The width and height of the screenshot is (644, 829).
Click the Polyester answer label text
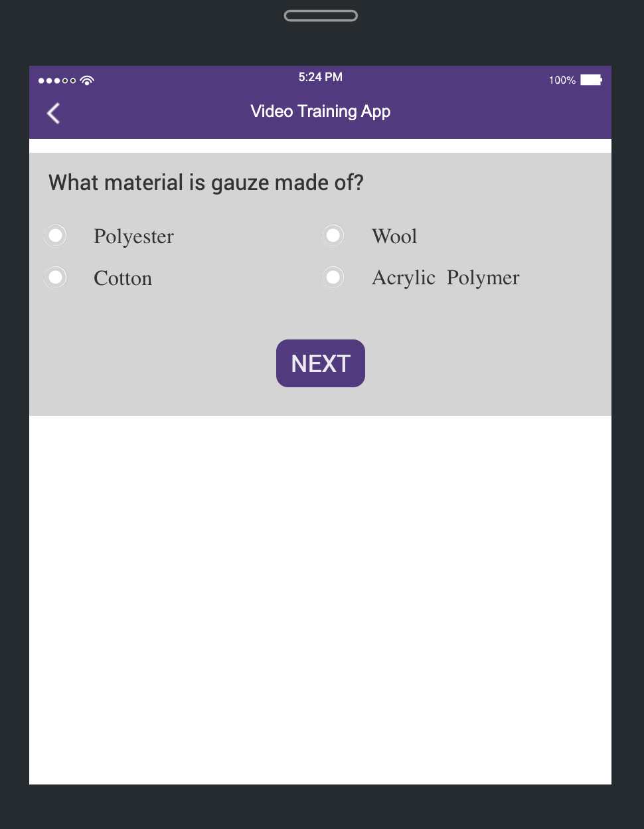[x=133, y=236]
